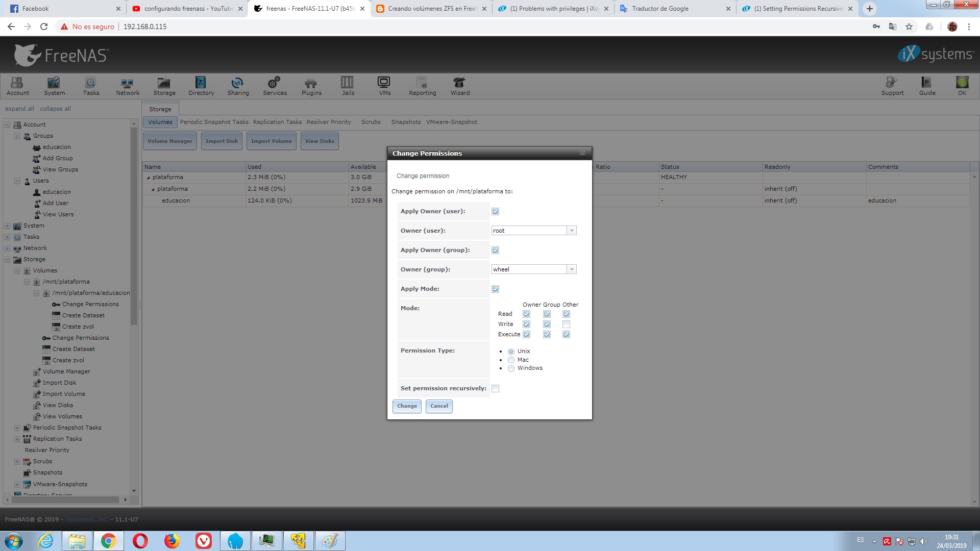The image size is (980, 551).
Task: Open the Guide icon
Action: tap(927, 86)
